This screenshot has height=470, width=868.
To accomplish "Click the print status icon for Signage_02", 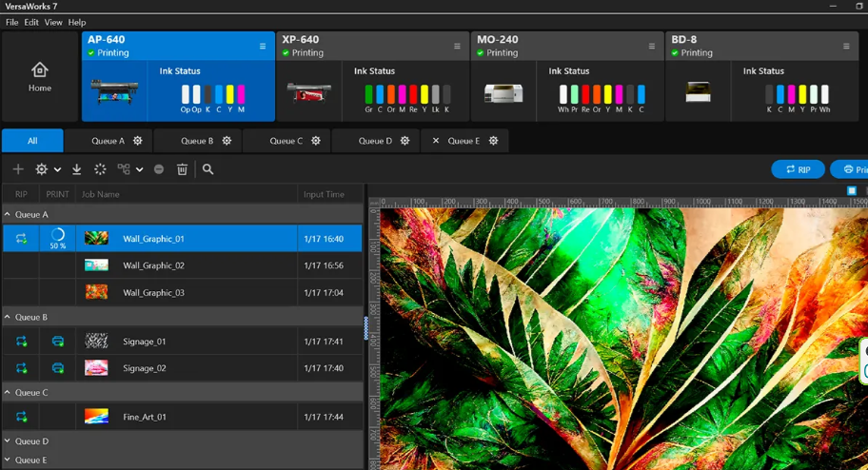I will point(58,368).
